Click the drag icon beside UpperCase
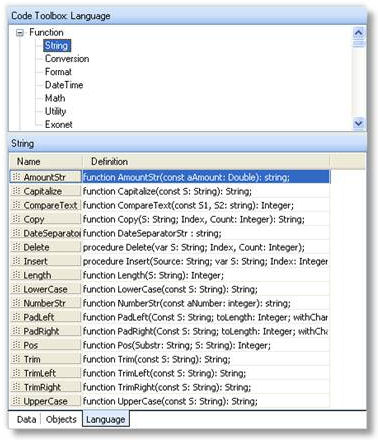The image size is (378, 440). click(x=16, y=401)
